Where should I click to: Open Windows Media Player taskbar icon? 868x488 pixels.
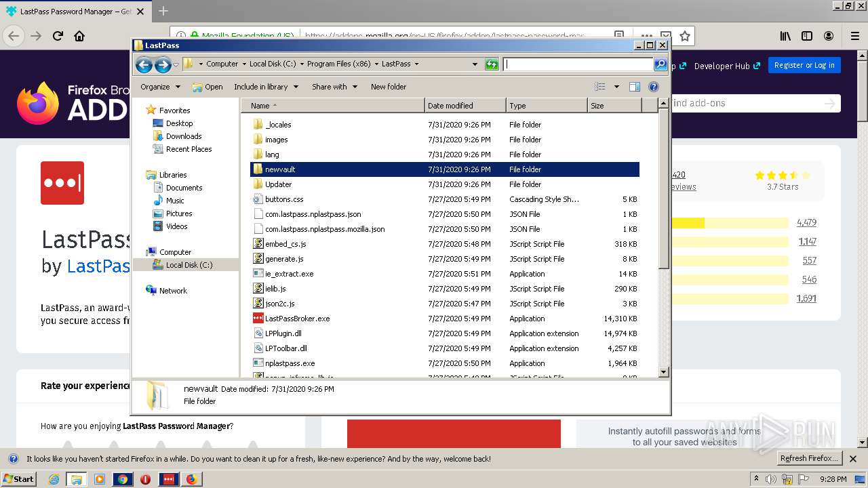tap(100, 479)
